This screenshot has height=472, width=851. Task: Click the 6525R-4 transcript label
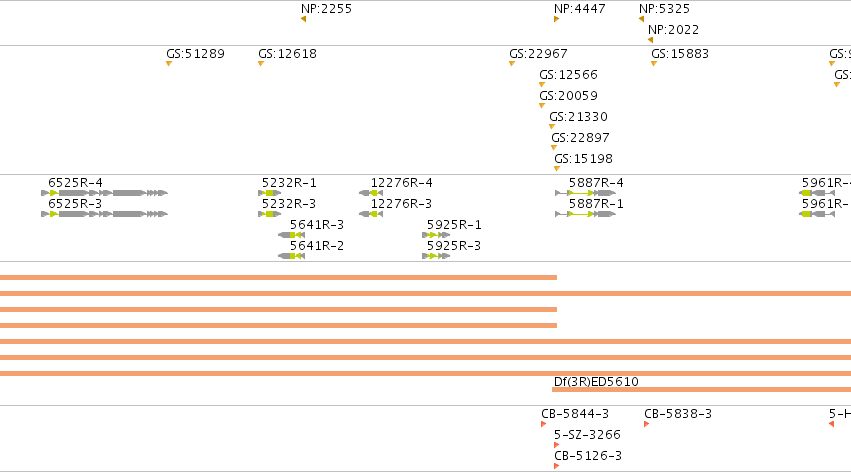[75, 183]
